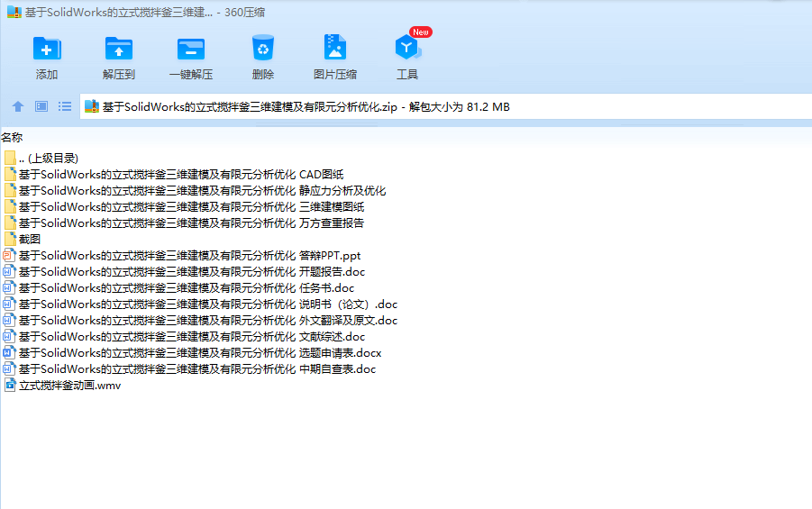Click the folder icon of 万方查重报告
812x509 pixels.
10,223
